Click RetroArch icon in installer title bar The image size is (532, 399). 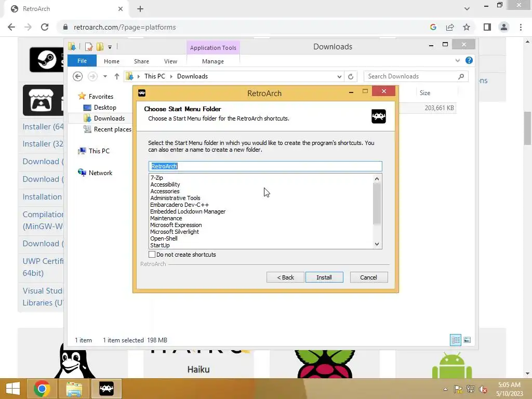click(x=142, y=92)
